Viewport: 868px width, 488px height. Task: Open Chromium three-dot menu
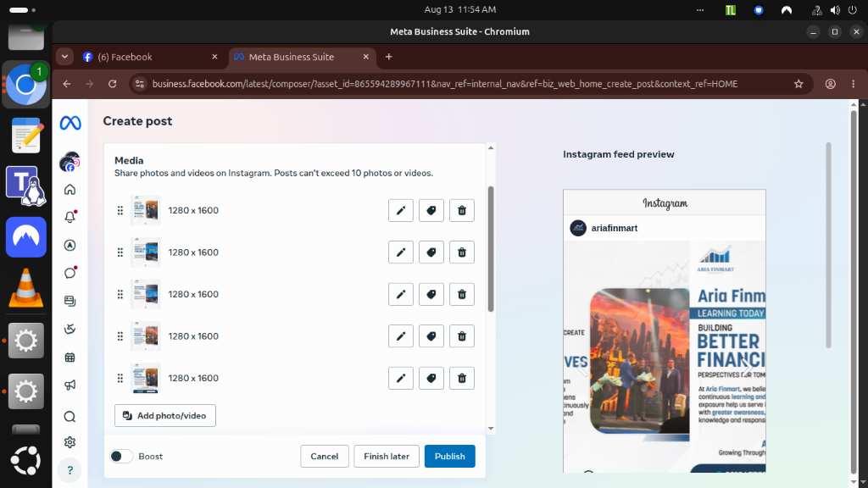click(853, 84)
